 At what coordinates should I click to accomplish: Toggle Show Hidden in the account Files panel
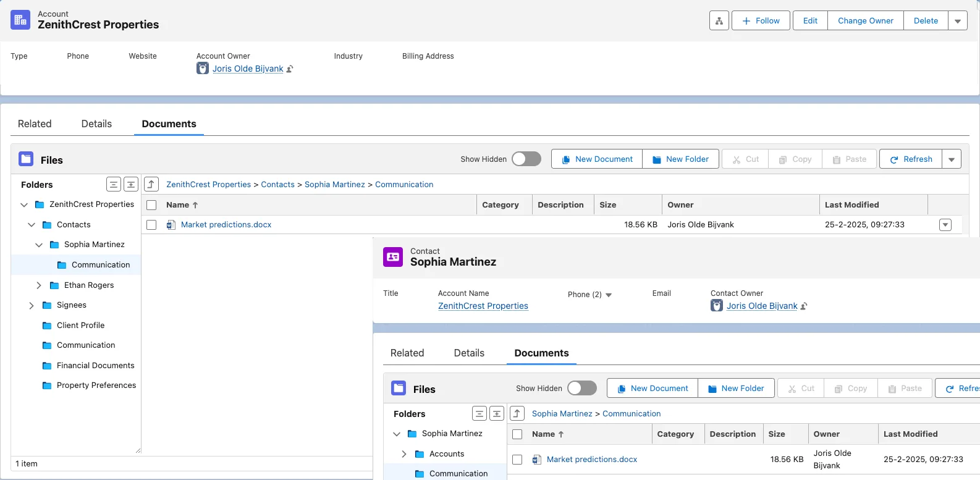[x=526, y=159]
